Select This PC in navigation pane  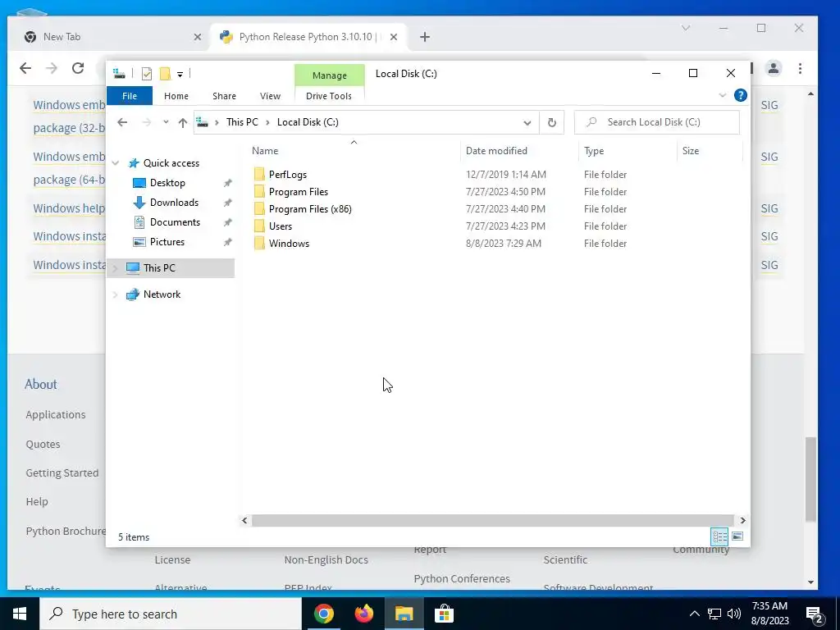[x=159, y=268]
